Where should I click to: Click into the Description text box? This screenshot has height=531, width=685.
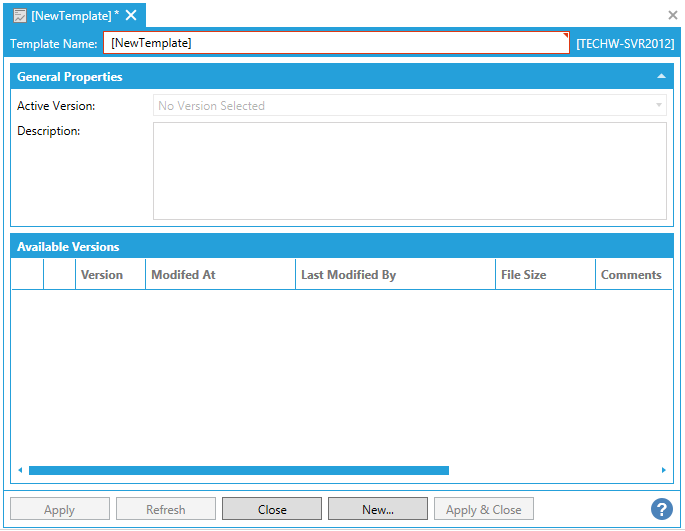point(409,170)
